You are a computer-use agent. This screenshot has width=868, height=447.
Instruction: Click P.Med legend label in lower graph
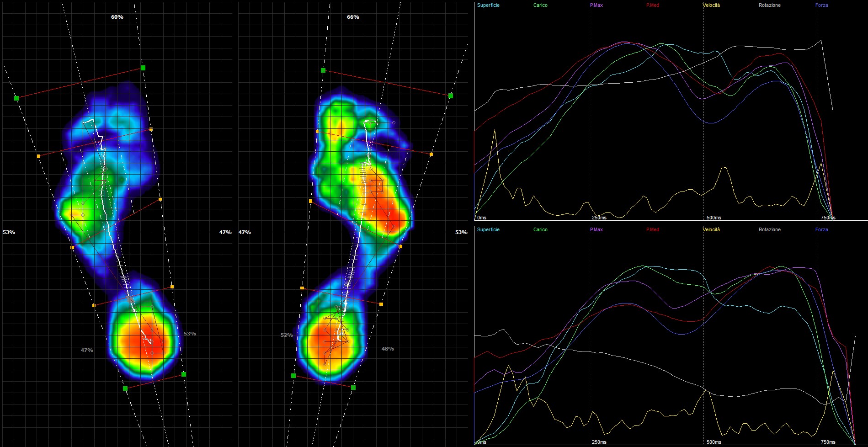pyautogui.click(x=652, y=230)
